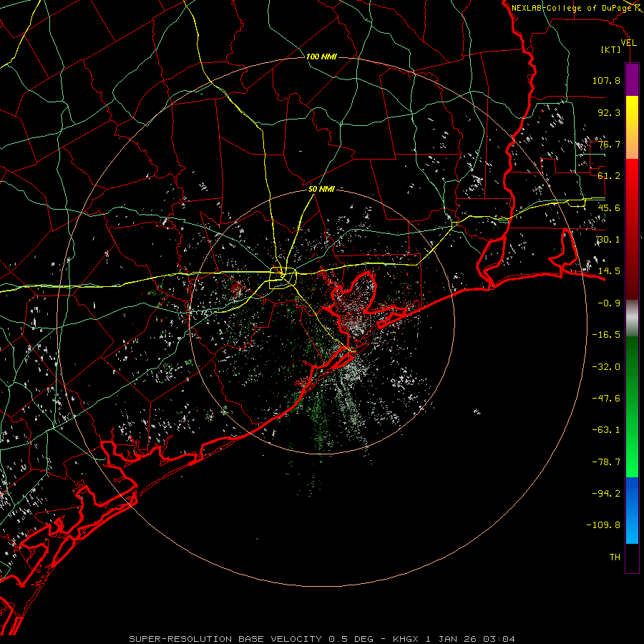
Task: Click the -94.2 legend value
Action: point(606,494)
